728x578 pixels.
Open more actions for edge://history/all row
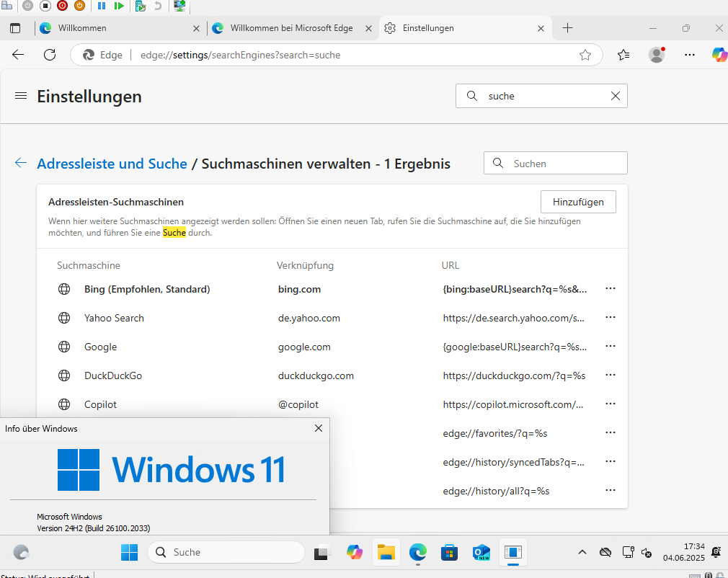pyautogui.click(x=610, y=490)
